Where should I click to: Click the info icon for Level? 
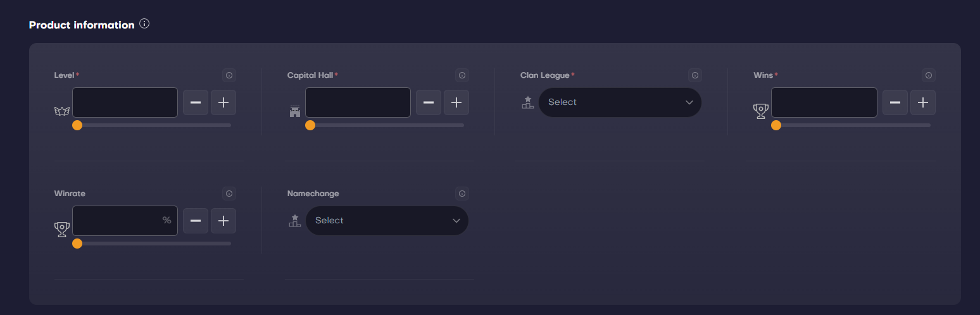pos(229,75)
